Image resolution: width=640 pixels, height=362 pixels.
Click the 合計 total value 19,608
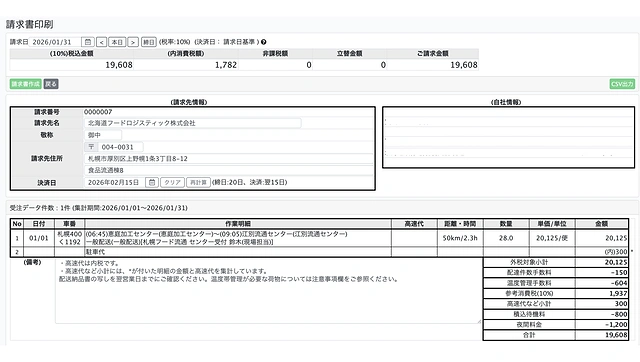602,335
